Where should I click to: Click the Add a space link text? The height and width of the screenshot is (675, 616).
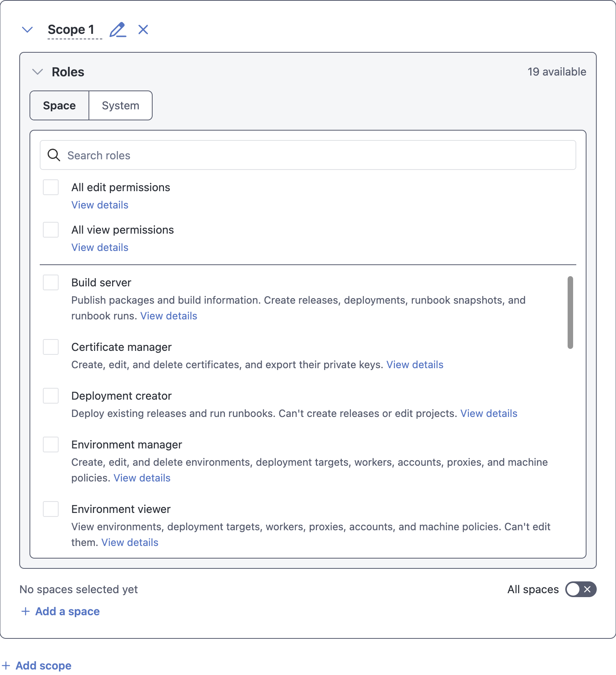pyautogui.click(x=68, y=611)
